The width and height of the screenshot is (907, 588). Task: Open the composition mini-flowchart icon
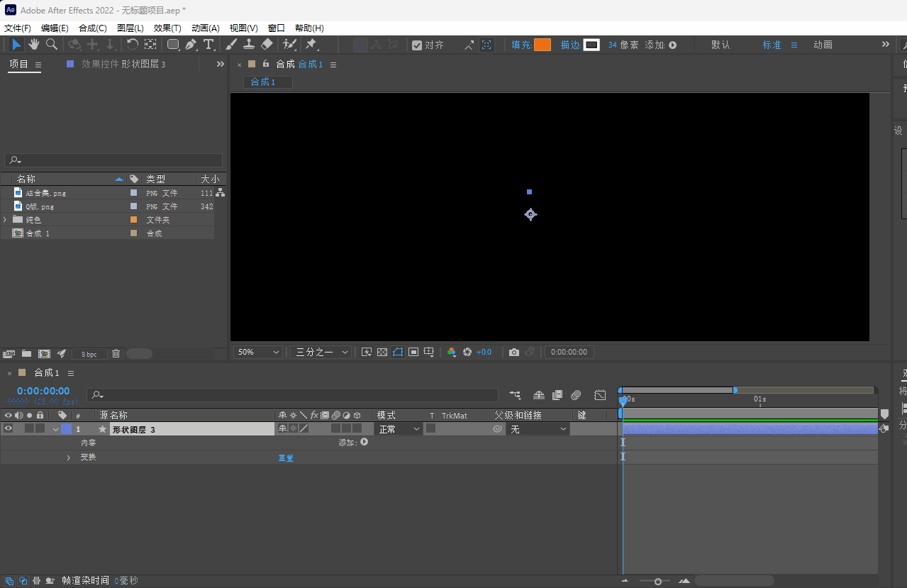point(515,395)
